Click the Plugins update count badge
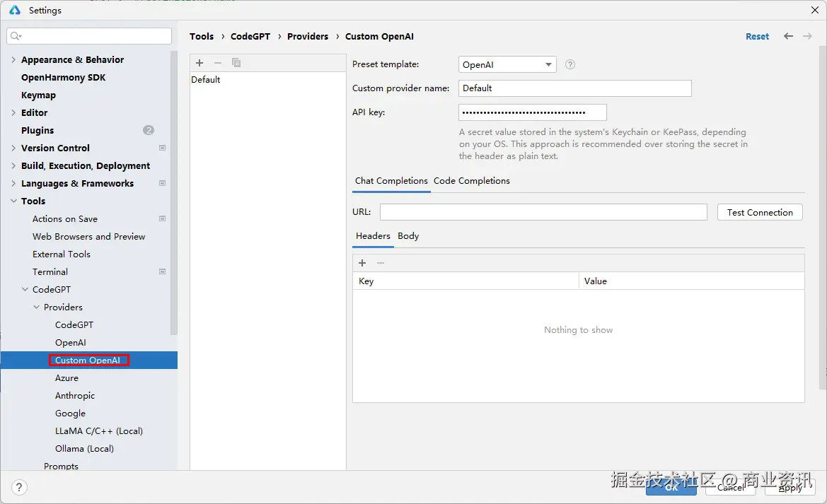 pyautogui.click(x=149, y=130)
